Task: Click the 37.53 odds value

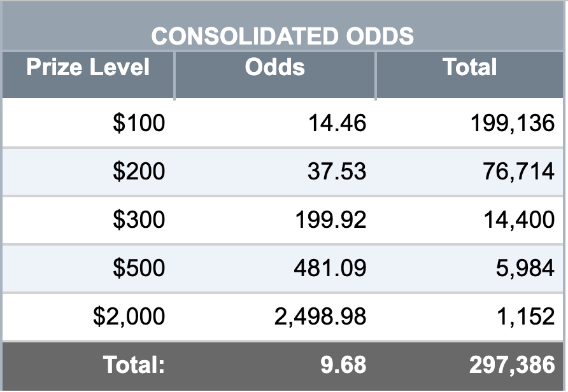Action: coord(337,171)
